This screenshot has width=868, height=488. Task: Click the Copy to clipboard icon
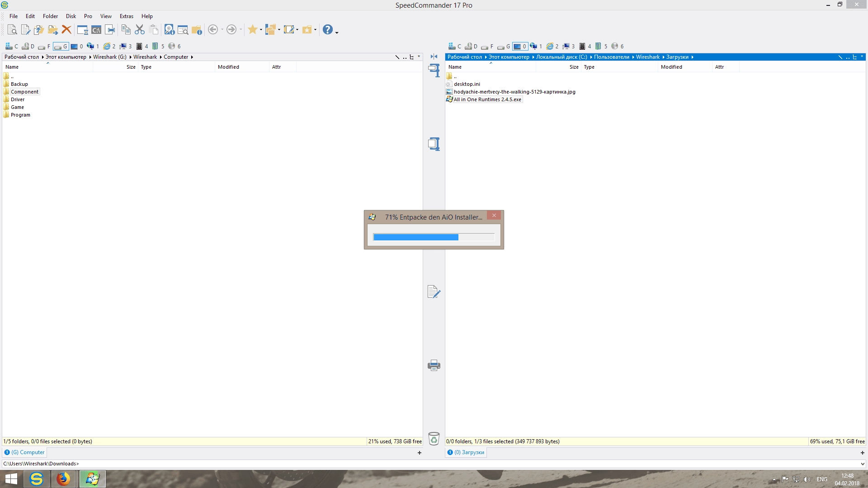coord(126,30)
